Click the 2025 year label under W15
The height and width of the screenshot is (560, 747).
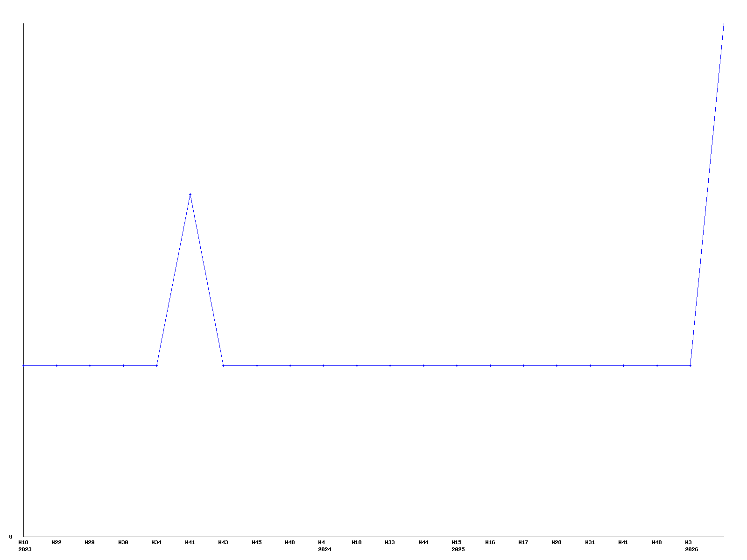tap(458, 549)
